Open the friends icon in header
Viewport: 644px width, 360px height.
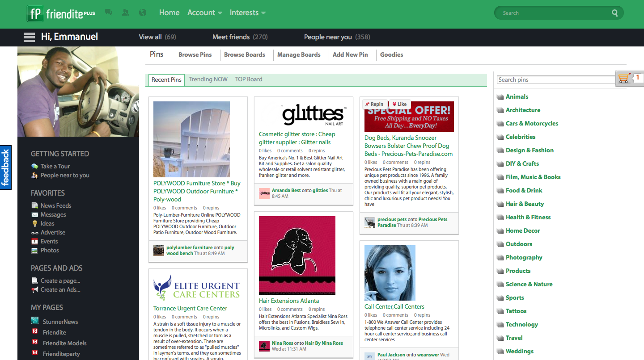coord(126,13)
